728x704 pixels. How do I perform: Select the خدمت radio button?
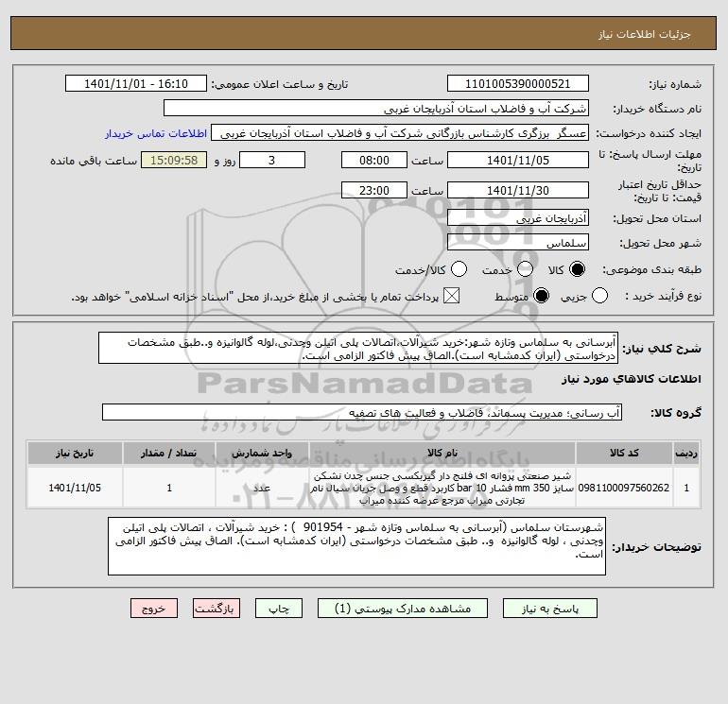(x=525, y=269)
